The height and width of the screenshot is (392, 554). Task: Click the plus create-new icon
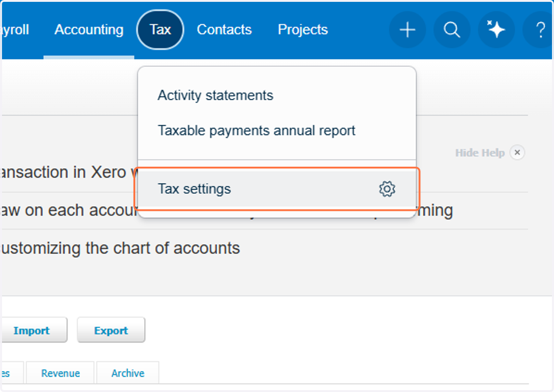[407, 30]
